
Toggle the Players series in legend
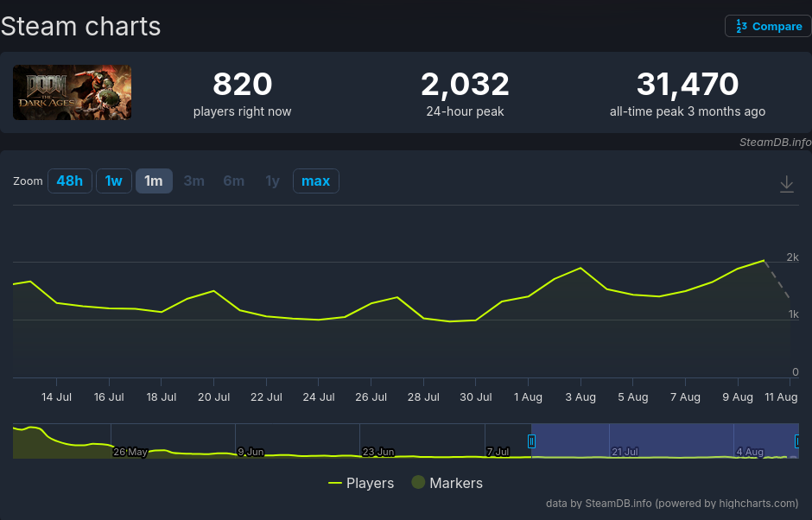(361, 483)
